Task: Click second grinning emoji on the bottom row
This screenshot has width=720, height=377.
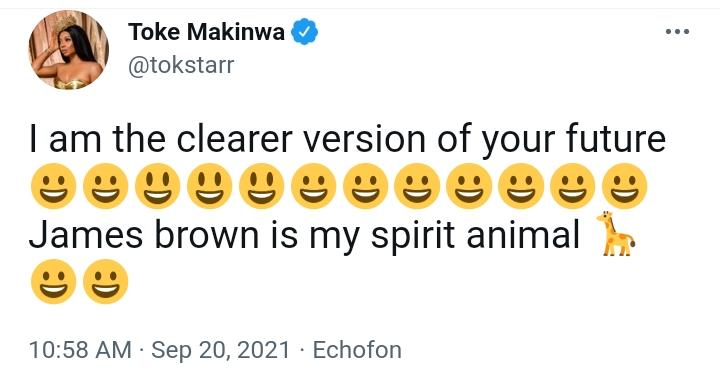Action: [x=105, y=281]
